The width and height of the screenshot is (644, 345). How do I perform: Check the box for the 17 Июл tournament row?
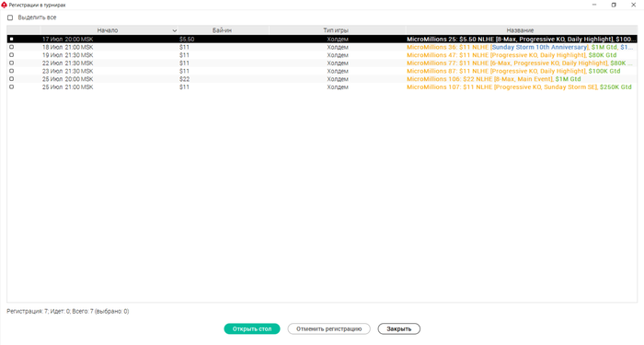pos(11,39)
